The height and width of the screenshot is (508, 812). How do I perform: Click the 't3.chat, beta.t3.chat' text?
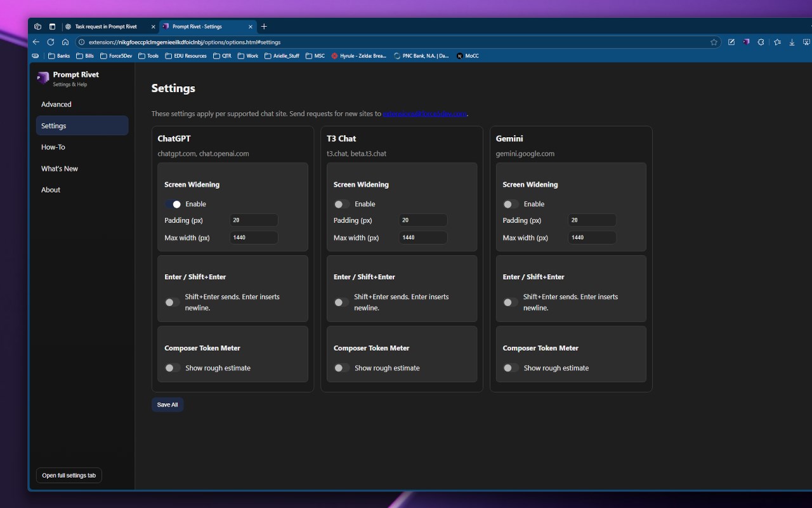[357, 154]
